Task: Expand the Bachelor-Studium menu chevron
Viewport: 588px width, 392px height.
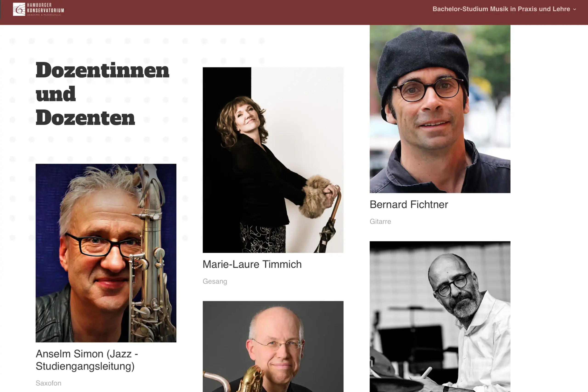Action: click(x=574, y=9)
